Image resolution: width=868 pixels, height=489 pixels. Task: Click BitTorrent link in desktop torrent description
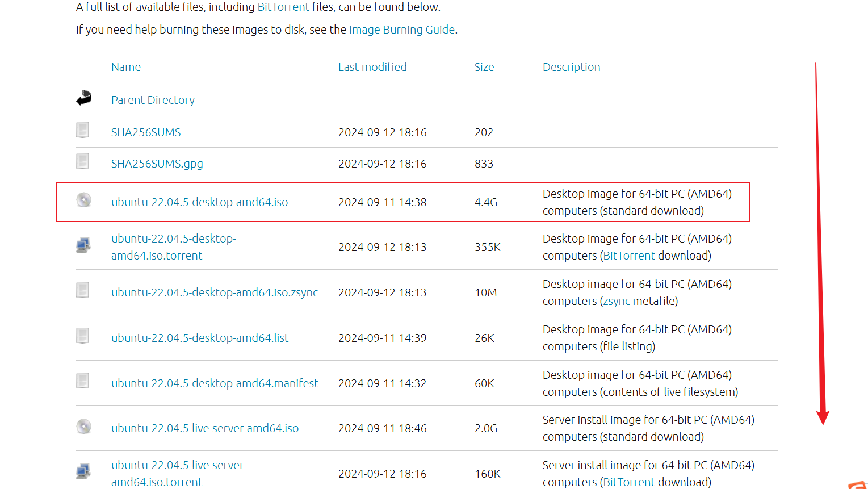click(x=629, y=256)
